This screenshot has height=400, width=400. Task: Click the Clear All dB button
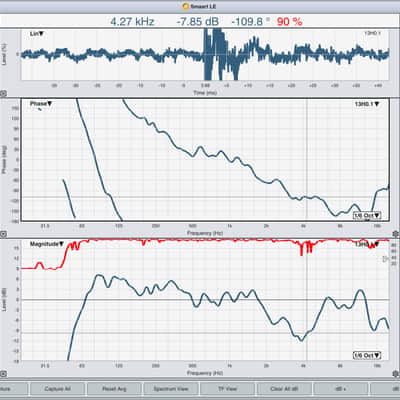coord(284,389)
